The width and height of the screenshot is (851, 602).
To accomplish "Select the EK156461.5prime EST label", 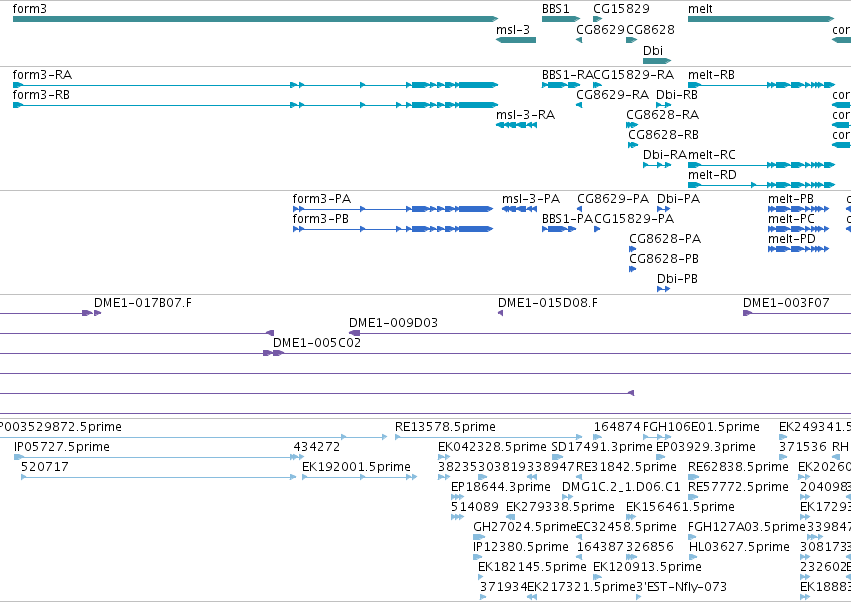I will pos(680,508).
